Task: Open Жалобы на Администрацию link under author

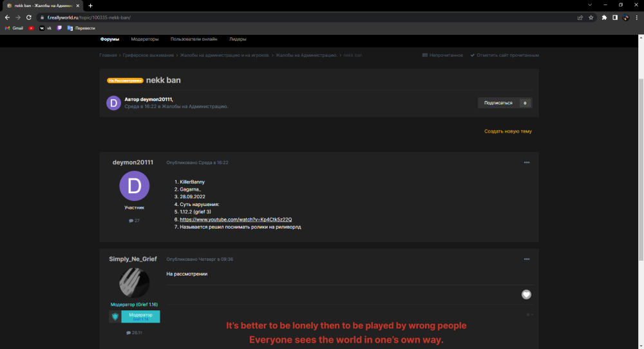Action: (194, 107)
